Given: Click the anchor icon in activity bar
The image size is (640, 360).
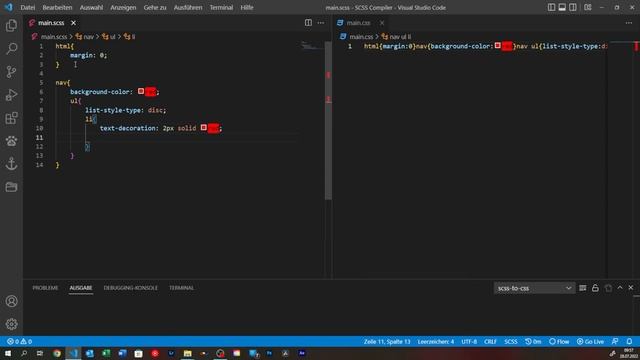Looking at the screenshot, I should (x=11, y=164).
